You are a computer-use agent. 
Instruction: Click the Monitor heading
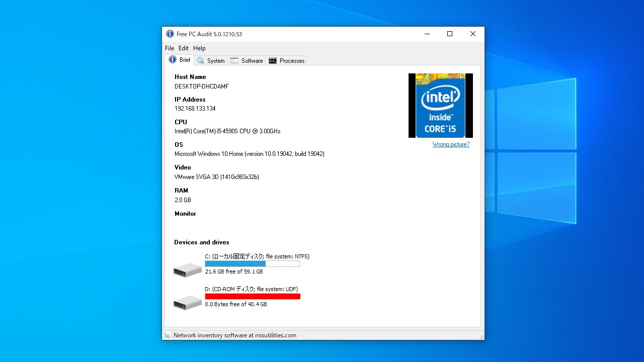(185, 214)
